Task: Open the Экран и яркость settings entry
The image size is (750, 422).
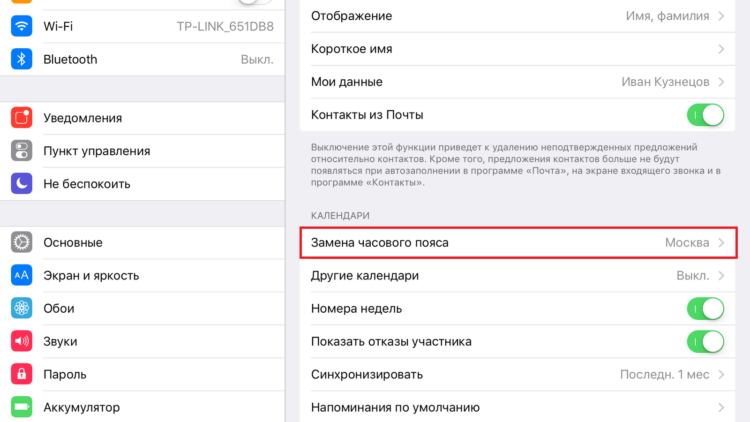Action: pyautogui.click(x=143, y=276)
